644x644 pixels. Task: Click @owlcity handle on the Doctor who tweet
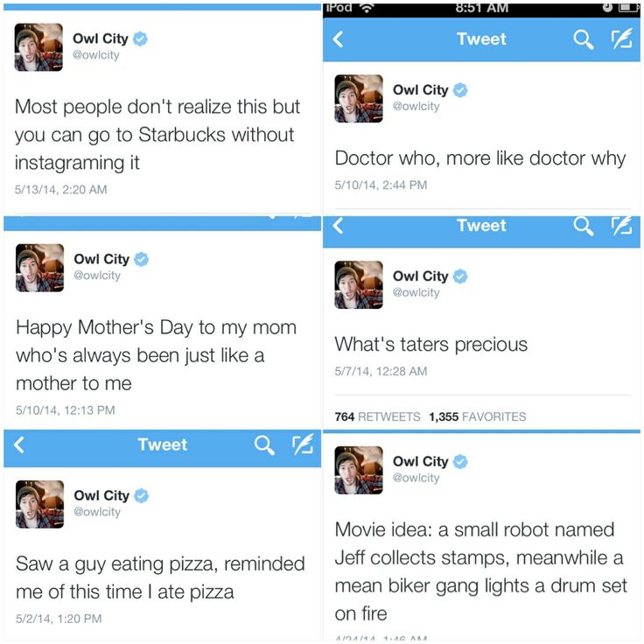pyautogui.click(x=416, y=107)
